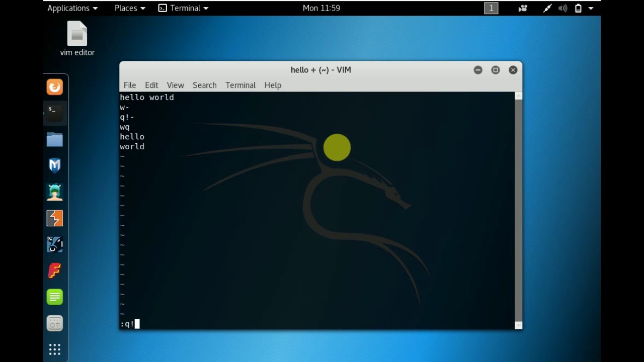The width and height of the screenshot is (644, 362).
Task: Open the green notes dock icon
Action: [55, 297]
